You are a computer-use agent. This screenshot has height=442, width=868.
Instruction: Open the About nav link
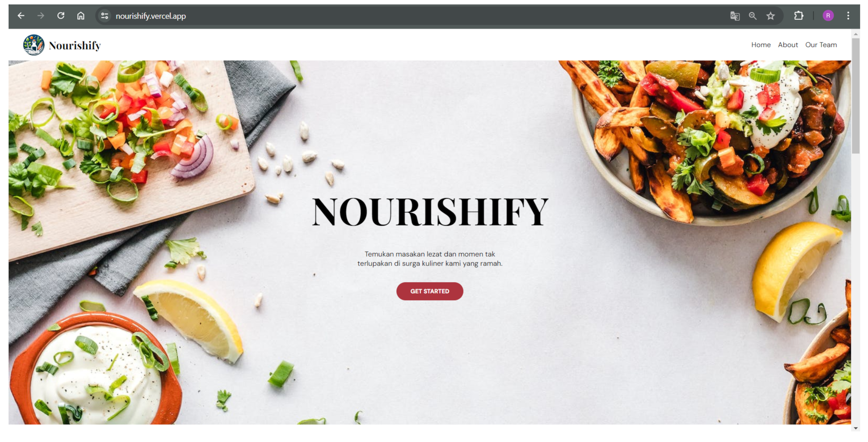tap(787, 45)
